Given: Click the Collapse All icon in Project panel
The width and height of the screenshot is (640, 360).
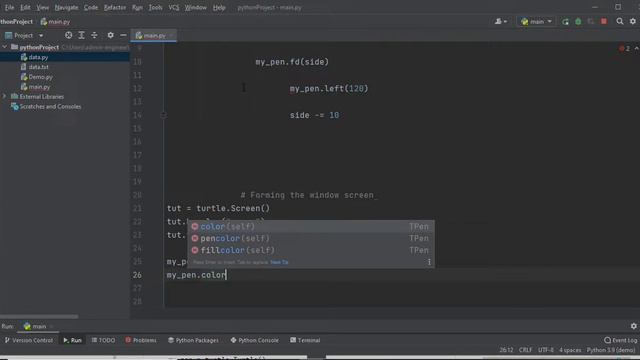Looking at the screenshot, I should 94,36.
